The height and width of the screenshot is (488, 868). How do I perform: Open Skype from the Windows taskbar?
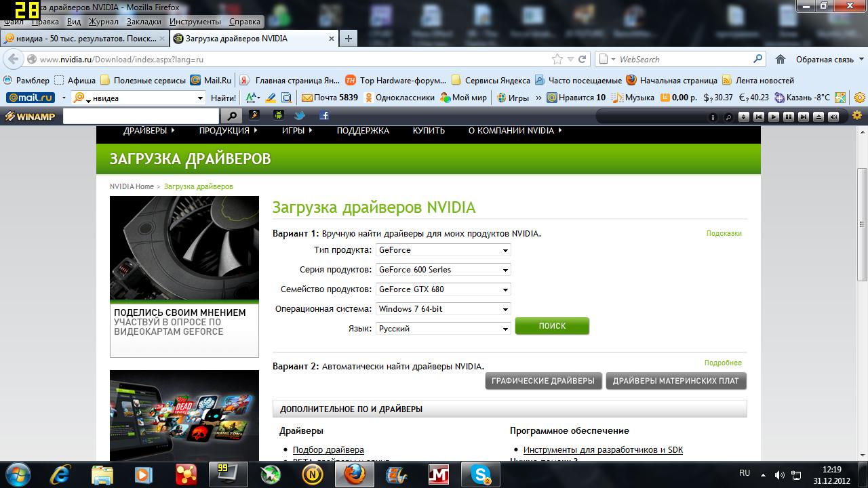481,473
